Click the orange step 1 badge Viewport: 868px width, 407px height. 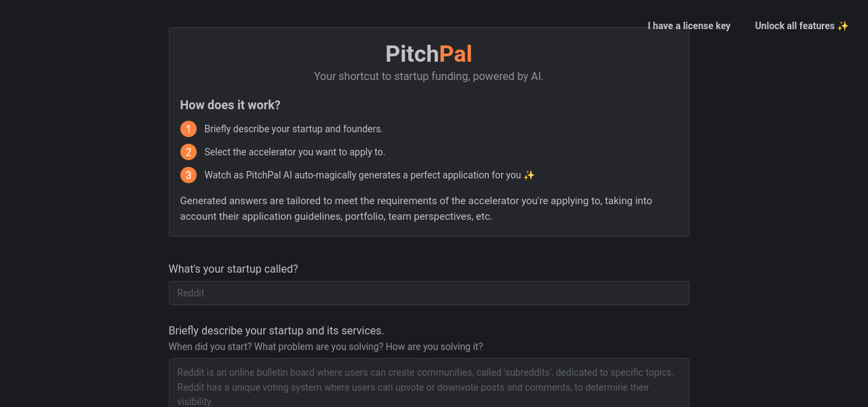coord(189,129)
